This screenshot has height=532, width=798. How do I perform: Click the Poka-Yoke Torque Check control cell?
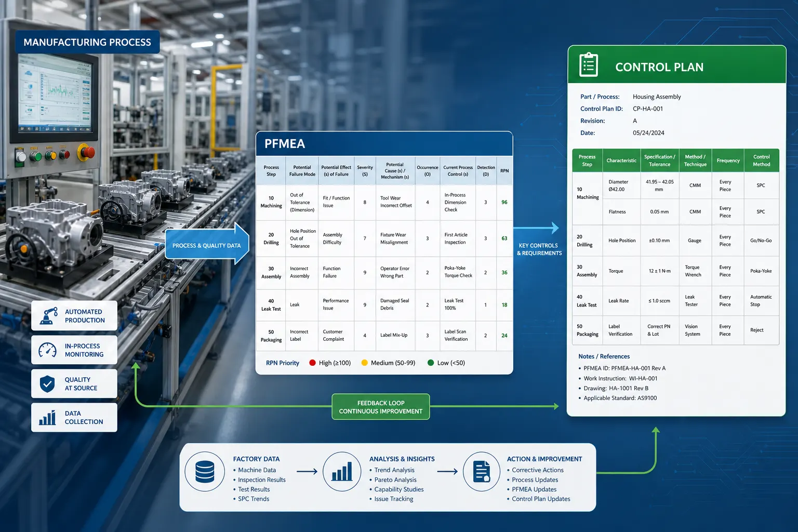coord(458,272)
